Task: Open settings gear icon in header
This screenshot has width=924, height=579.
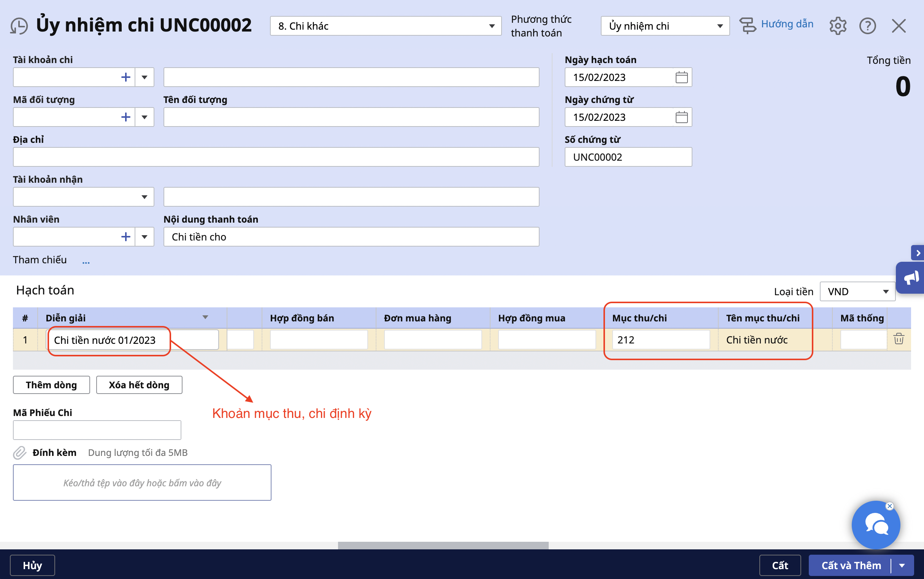Action: (x=838, y=26)
